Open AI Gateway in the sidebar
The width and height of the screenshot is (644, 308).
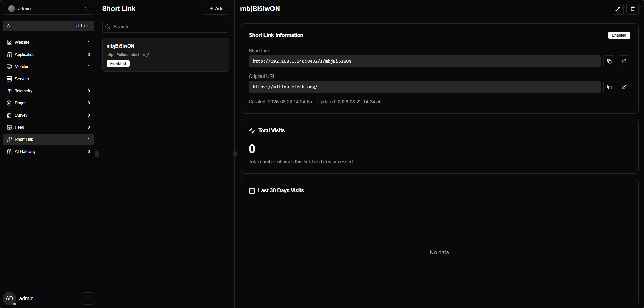[48, 152]
